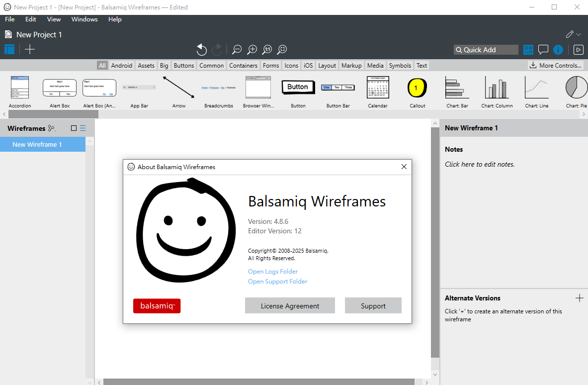Switch navigator to thumbnail grid view
Image resolution: width=588 pixels, height=385 pixels.
click(74, 128)
